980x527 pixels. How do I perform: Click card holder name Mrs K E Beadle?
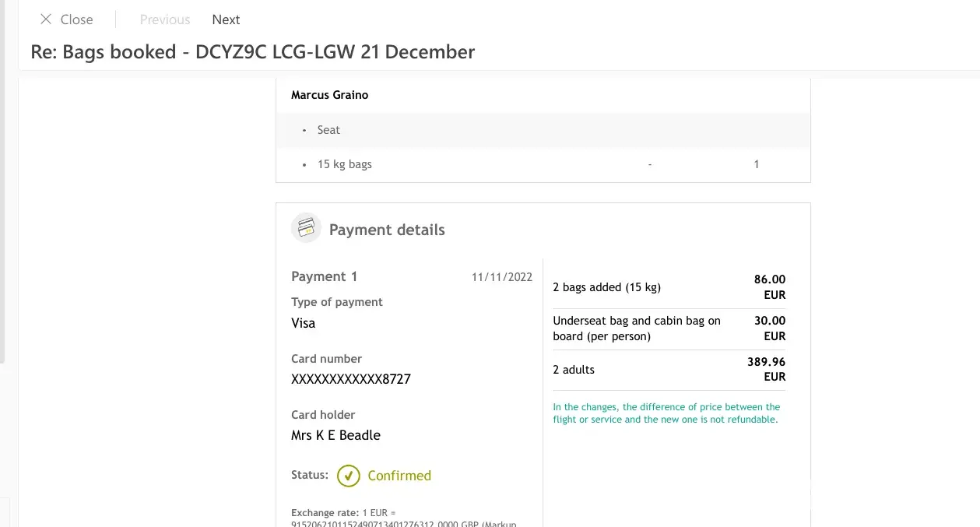(335, 435)
